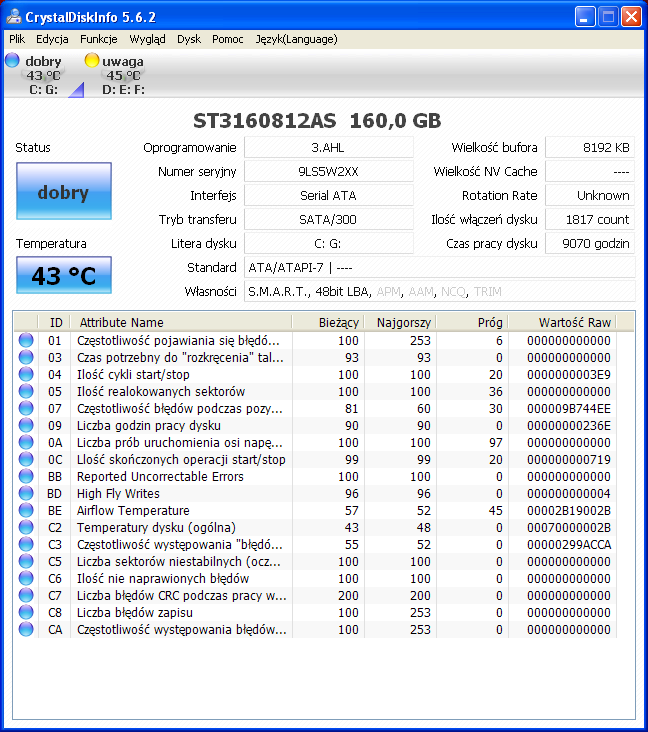
Task: Click the Standard field ATA/ATAPI-7
Action: [440, 267]
